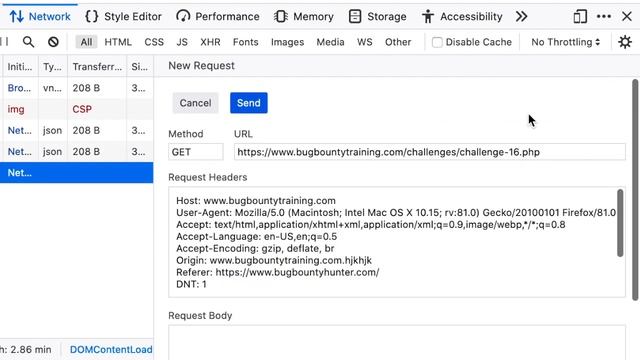Click the Request Headers scrollbar thumb

[620, 223]
